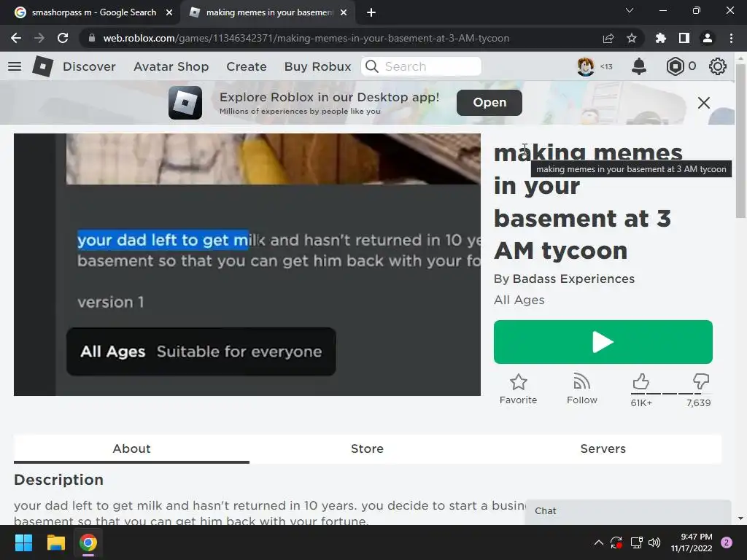Open the tab search chevron
This screenshot has width=747, height=560.
(630, 10)
